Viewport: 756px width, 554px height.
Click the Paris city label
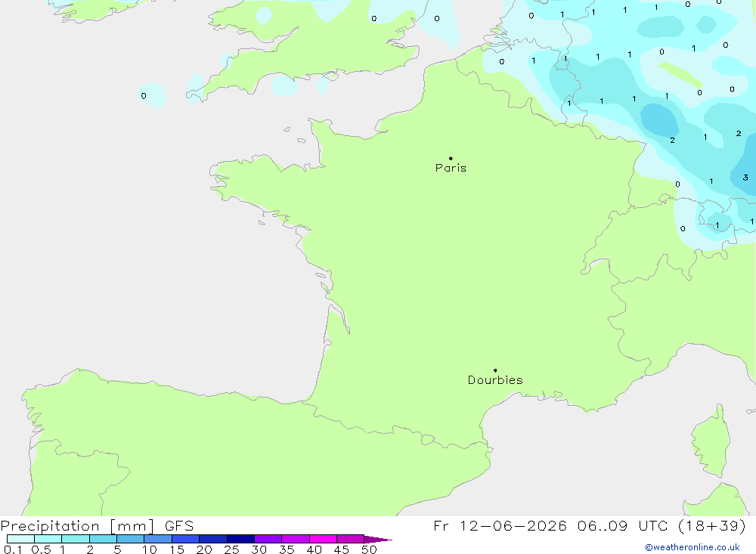(451, 168)
